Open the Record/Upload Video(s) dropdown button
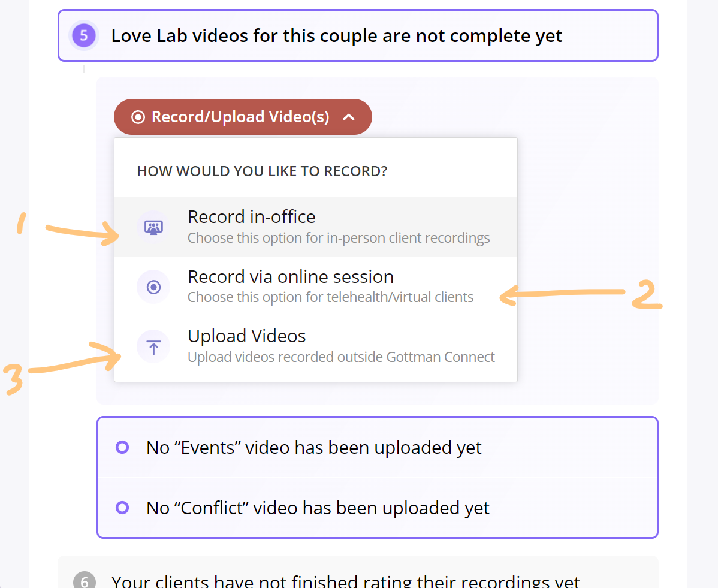The width and height of the screenshot is (718, 588). coord(243,117)
